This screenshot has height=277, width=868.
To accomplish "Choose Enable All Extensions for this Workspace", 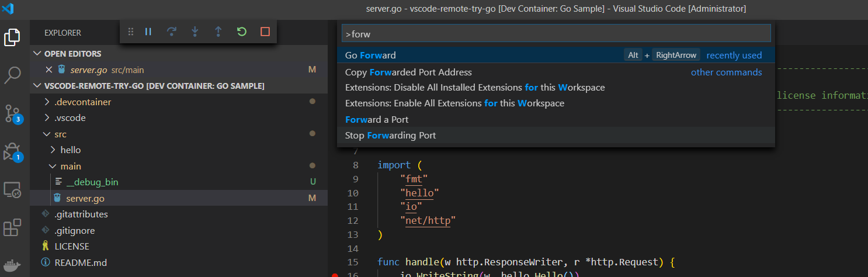I will coord(555,103).
